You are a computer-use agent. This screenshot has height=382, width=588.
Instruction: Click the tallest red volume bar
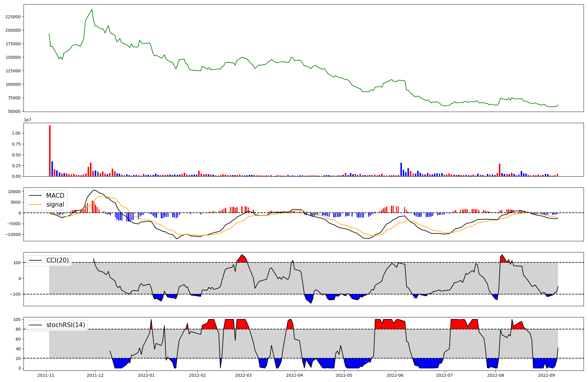click(50, 150)
